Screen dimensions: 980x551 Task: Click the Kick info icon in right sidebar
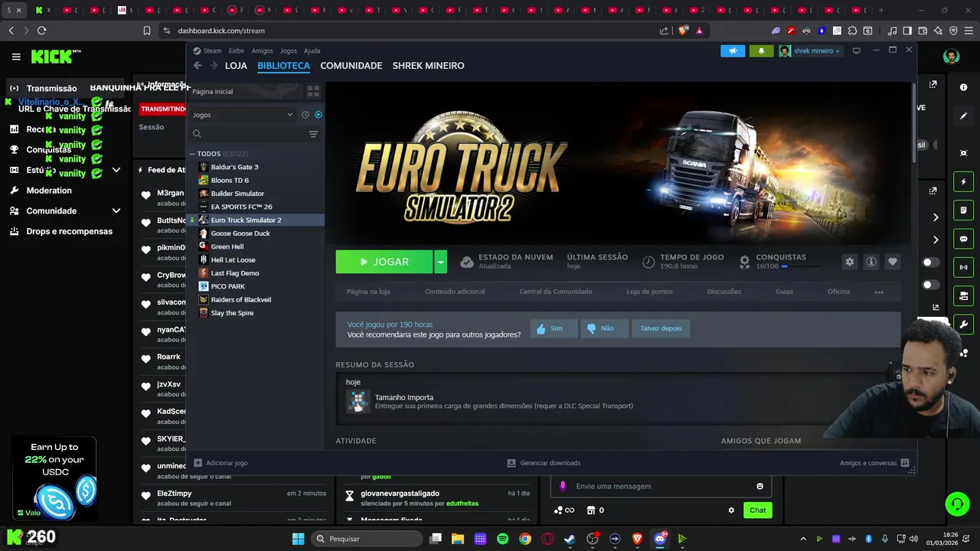click(964, 87)
